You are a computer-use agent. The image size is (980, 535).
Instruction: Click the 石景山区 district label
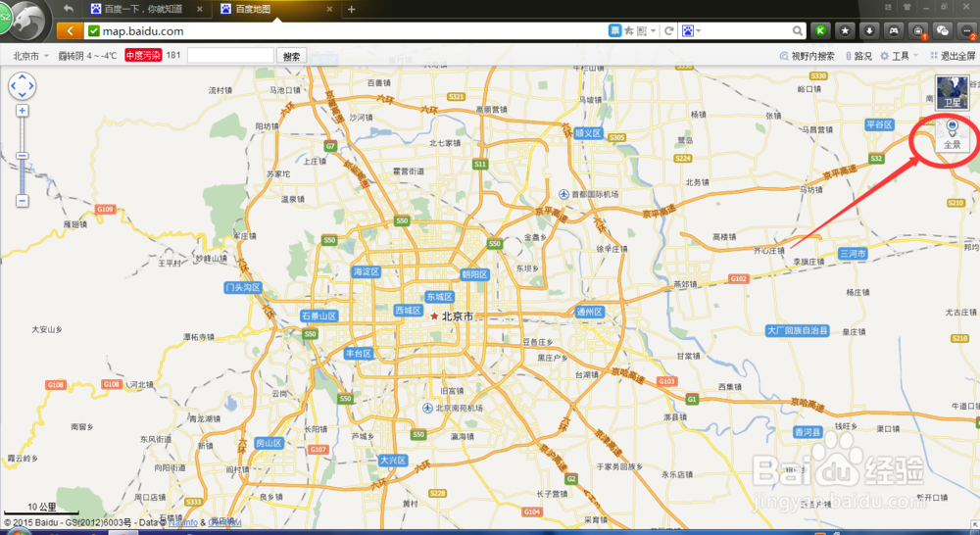(319, 316)
